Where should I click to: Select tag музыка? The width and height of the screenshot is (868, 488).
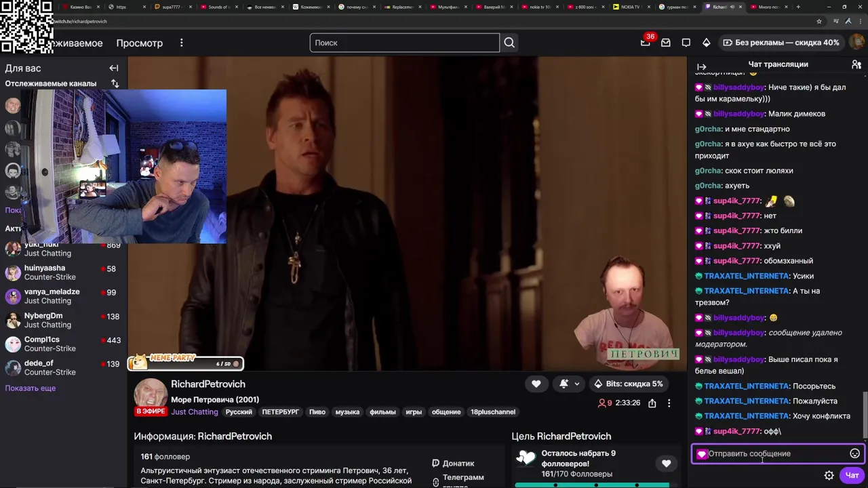point(347,412)
